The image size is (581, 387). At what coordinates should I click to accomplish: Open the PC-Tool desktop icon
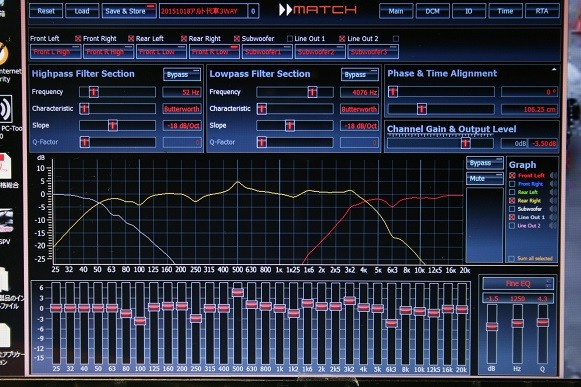pyautogui.click(x=7, y=109)
